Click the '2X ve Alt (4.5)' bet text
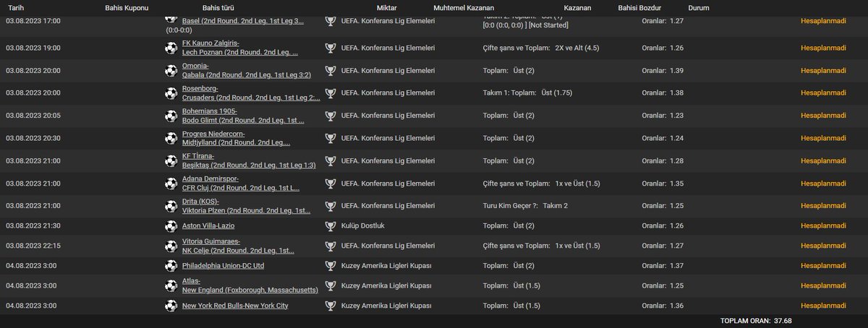This screenshot has height=328, width=868. coord(577,48)
